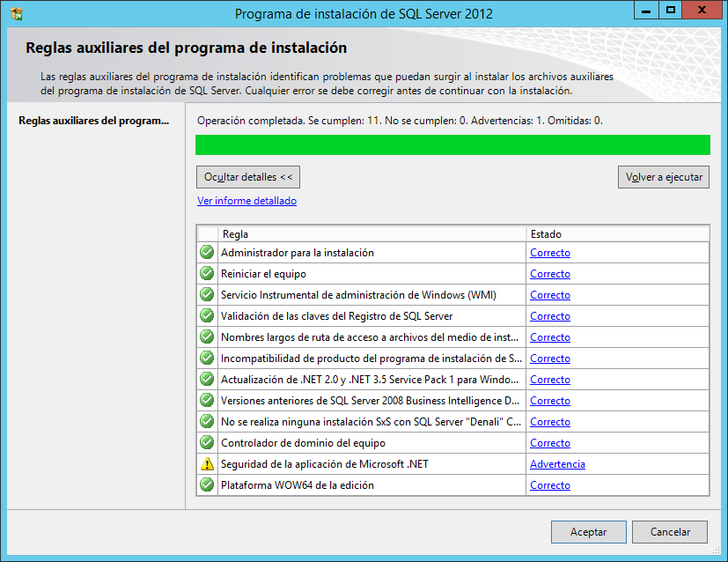Viewport: 728px width, 562px height.
Task: Click the green check icon beside Administrador para la instalación
Action: pos(206,252)
